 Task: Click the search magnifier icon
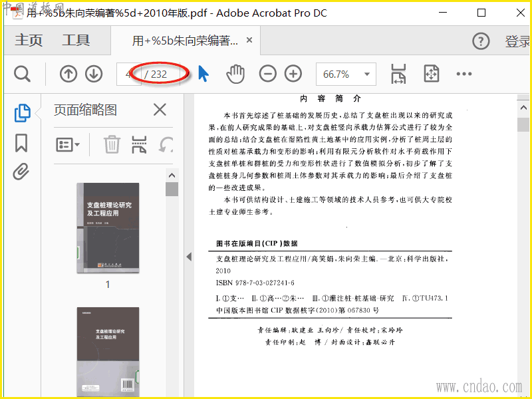click(23, 74)
